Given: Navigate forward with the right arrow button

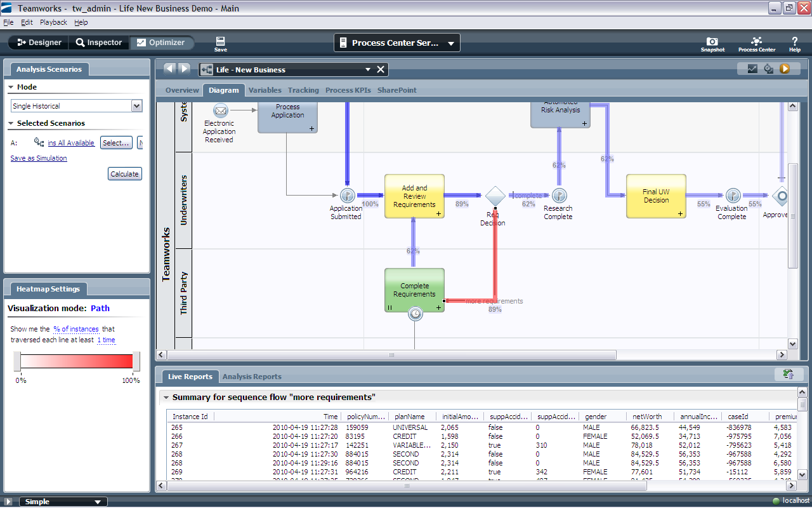Looking at the screenshot, I should 184,69.
